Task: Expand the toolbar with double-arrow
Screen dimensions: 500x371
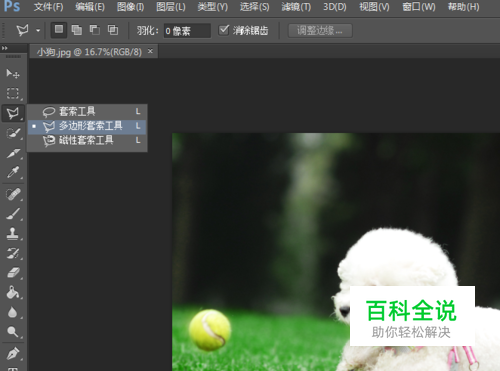Action: click(x=5, y=48)
